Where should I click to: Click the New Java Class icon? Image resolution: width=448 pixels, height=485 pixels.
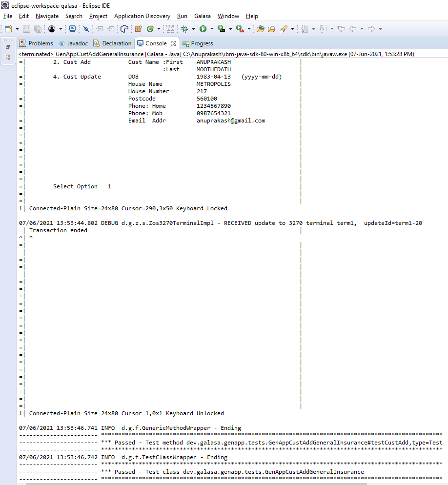pos(150,29)
